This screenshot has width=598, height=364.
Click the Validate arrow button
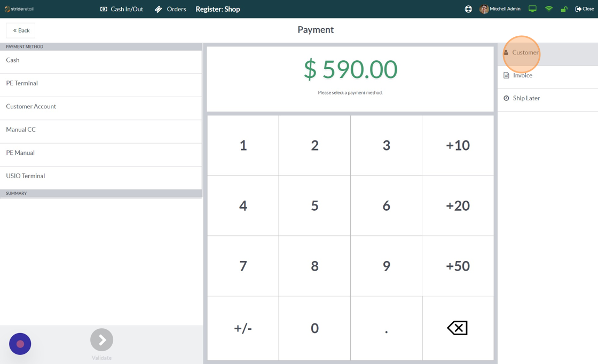click(102, 339)
